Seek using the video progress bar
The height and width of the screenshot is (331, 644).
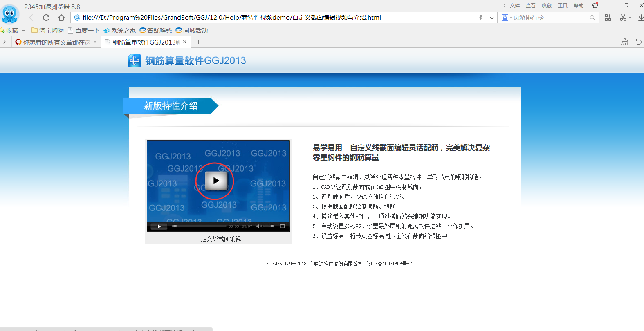coord(199,226)
